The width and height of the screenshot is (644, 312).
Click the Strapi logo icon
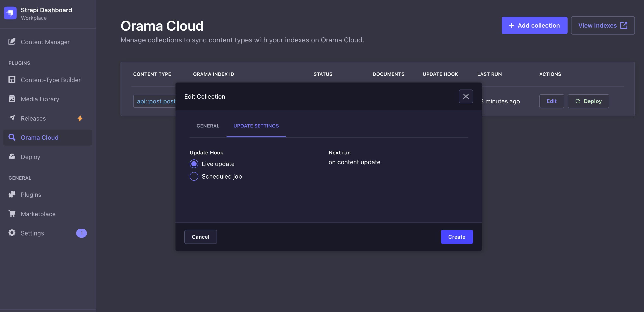click(x=10, y=13)
